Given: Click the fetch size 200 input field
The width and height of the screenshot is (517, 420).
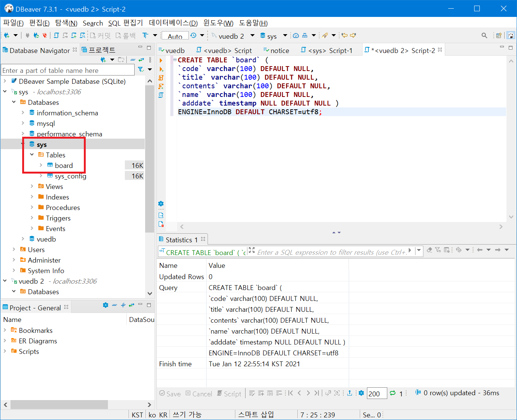Looking at the screenshot, I should (377, 393).
